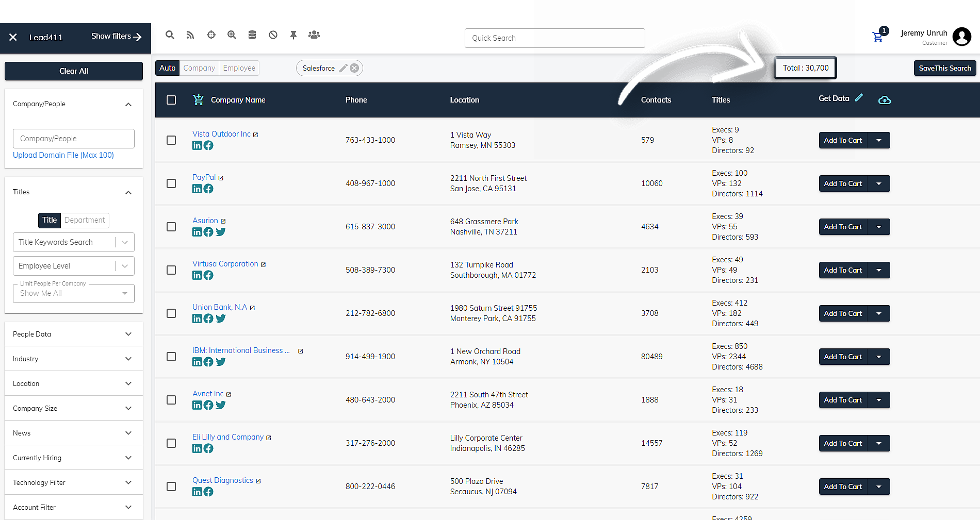Click the magnifying glass search icon in toolbar
Image resolution: width=980 pixels, height=520 pixels.
tap(170, 35)
